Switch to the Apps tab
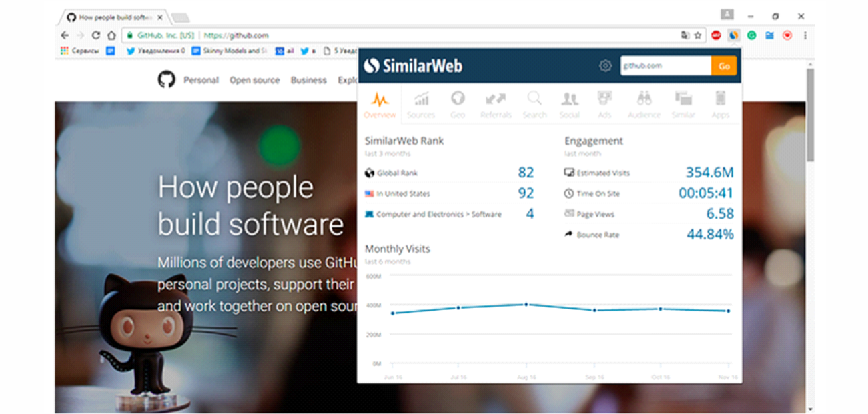Screen dimensions: 868x414 point(720,105)
